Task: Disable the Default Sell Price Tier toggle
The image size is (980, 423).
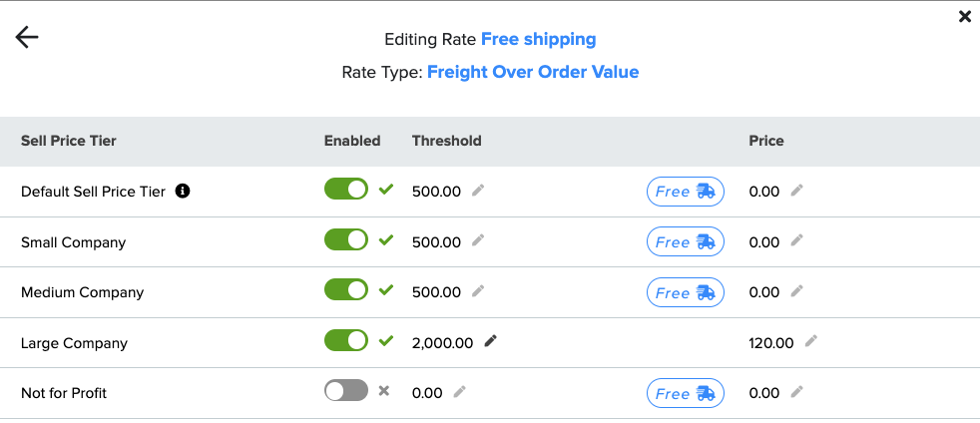Action: 346,189
